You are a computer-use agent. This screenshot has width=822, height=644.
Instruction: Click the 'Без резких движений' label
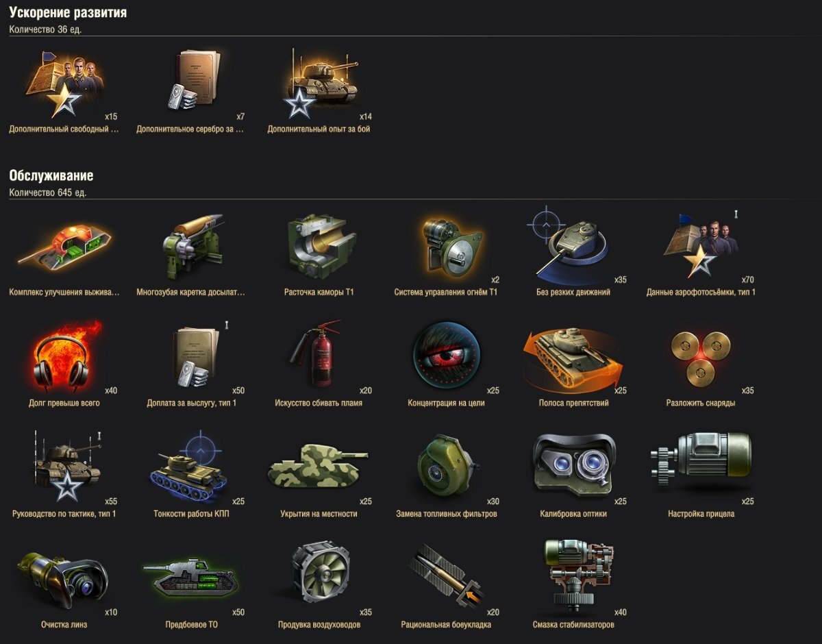point(573,292)
